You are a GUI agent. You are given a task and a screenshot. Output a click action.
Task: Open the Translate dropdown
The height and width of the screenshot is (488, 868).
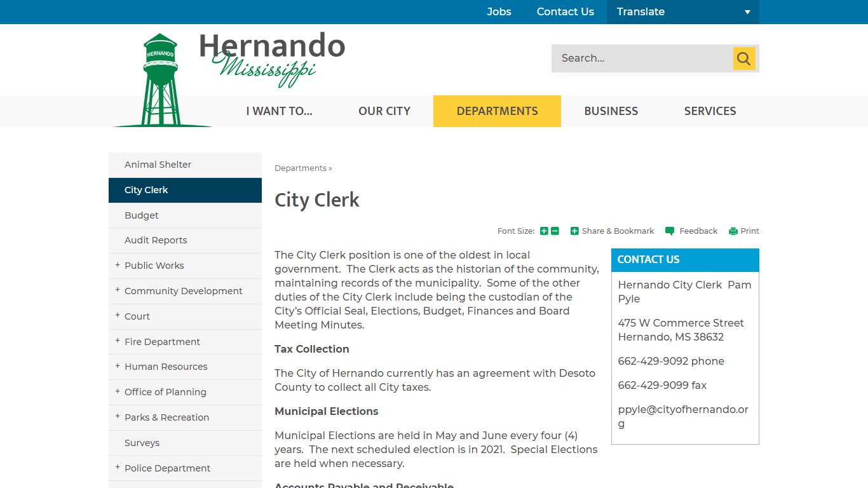[683, 12]
